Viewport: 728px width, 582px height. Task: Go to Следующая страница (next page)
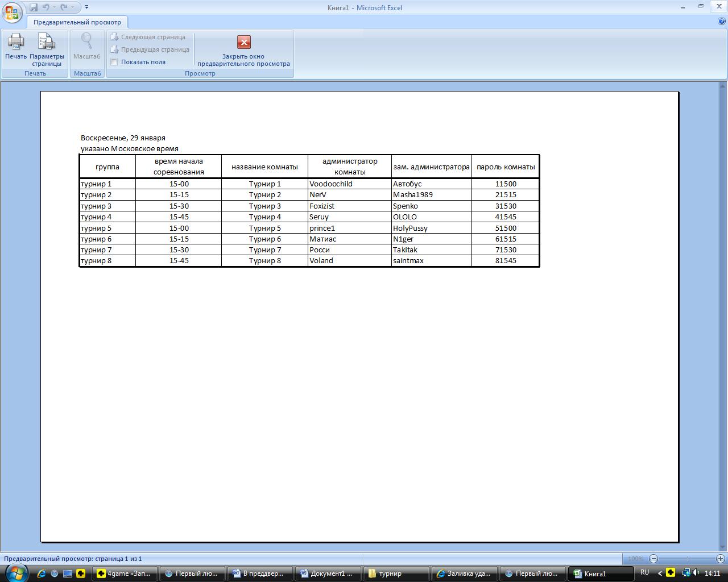pos(148,37)
